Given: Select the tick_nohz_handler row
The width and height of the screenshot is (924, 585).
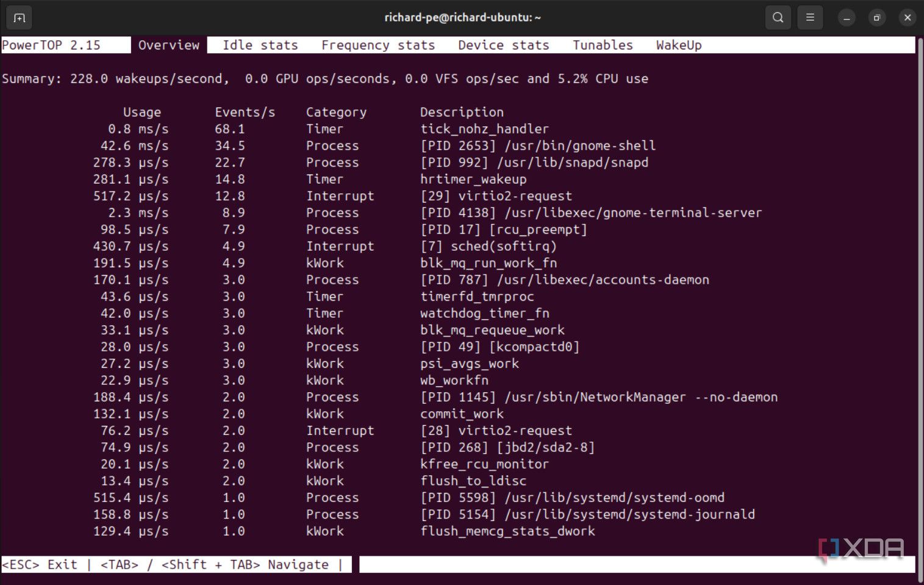Looking at the screenshot, I should pyautogui.click(x=328, y=129).
